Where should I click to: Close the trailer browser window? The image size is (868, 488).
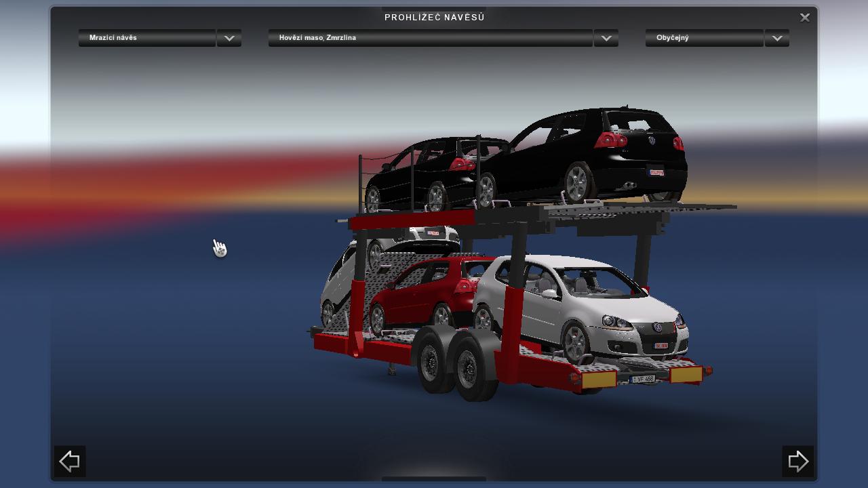804,18
